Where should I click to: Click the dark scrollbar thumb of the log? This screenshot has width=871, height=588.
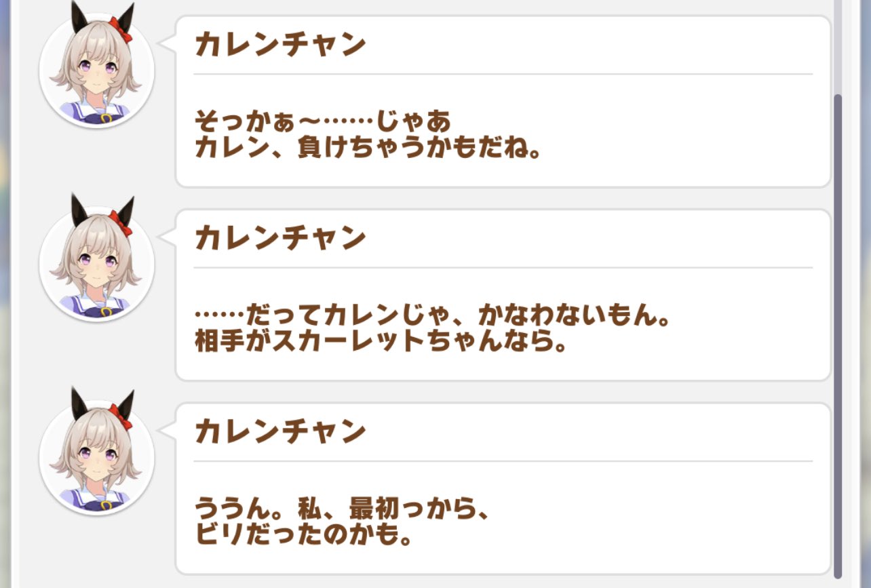point(838,336)
